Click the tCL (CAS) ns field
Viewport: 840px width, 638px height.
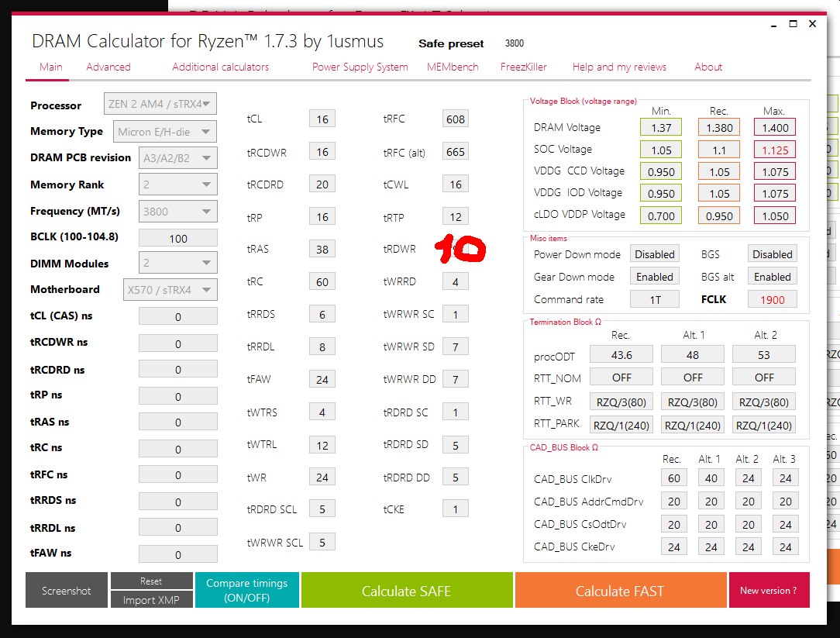(x=178, y=316)
